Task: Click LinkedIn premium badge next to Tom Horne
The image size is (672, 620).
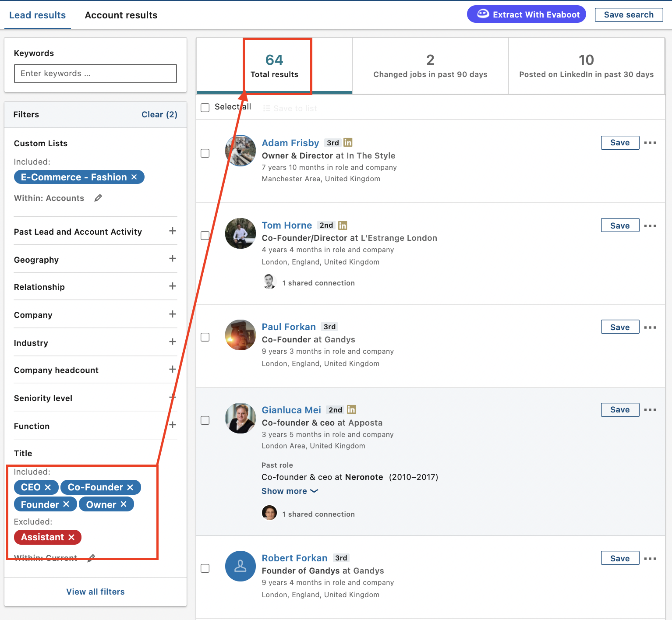Action: coord(343,225)
